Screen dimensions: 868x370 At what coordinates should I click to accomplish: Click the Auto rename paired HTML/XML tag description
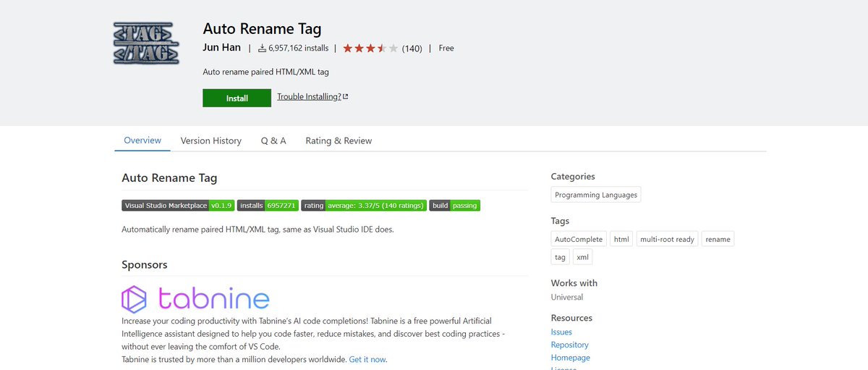(x=266, y=72)
